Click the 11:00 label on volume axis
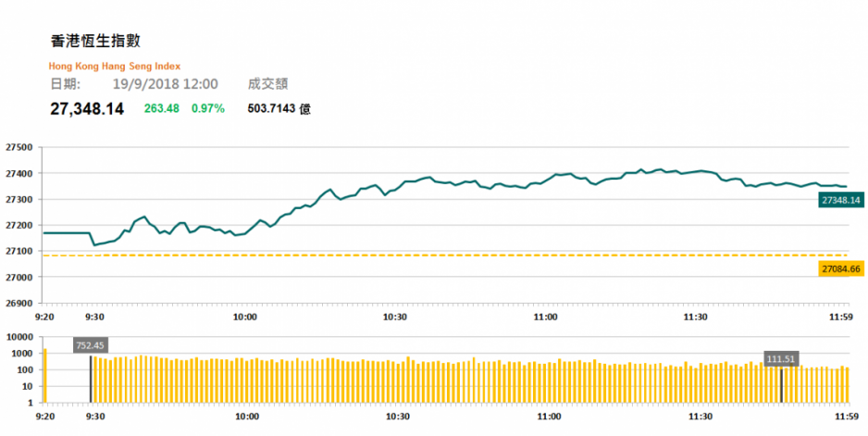This screenshot has width=868, height=436. click(x=548, y=416)
